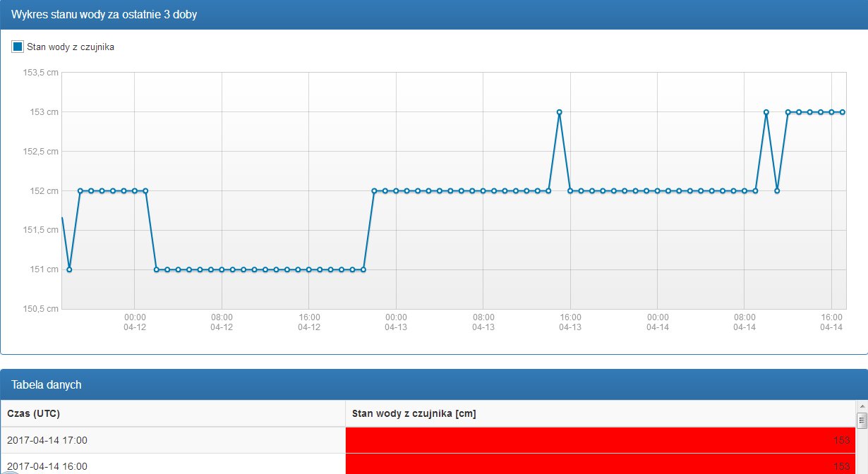
Task: Click the 'Stan wody z czujnika' legend label
Action: click(70, 47)
